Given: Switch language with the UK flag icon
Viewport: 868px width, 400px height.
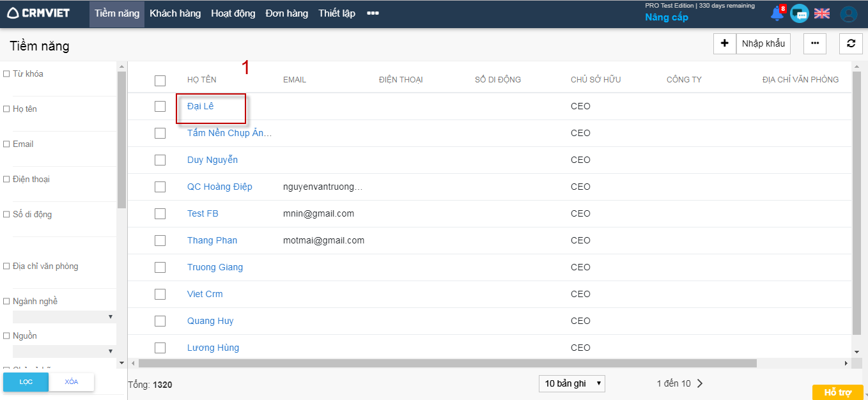Looking at the screenshot, I should coord(822,13).
